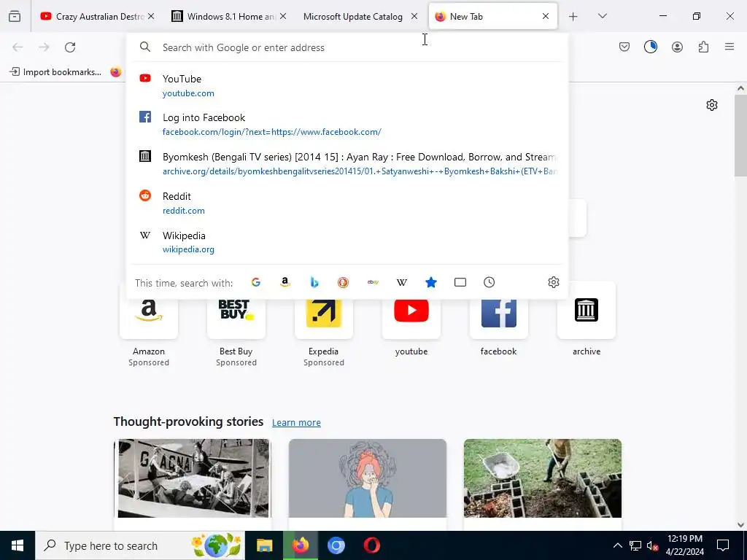Open Chromium from the taskbar

click(336, 545)
